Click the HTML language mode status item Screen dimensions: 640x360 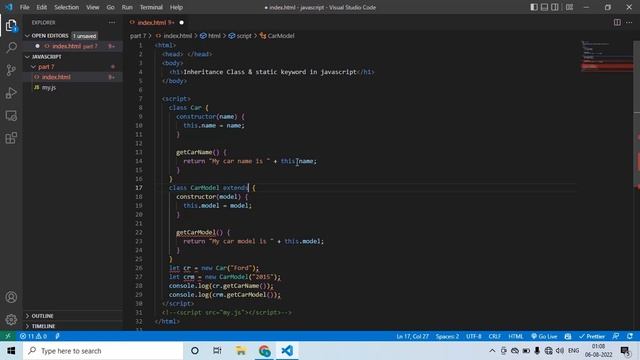tap(516, 336)
